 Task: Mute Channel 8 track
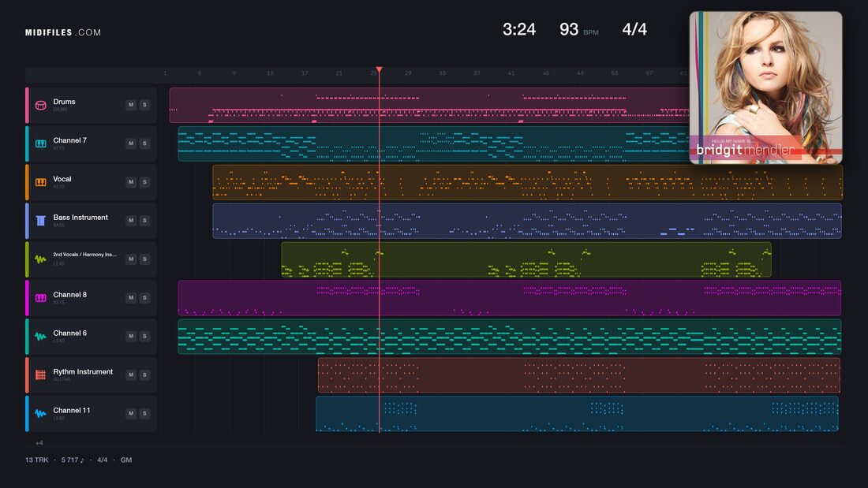coord(131,298)
